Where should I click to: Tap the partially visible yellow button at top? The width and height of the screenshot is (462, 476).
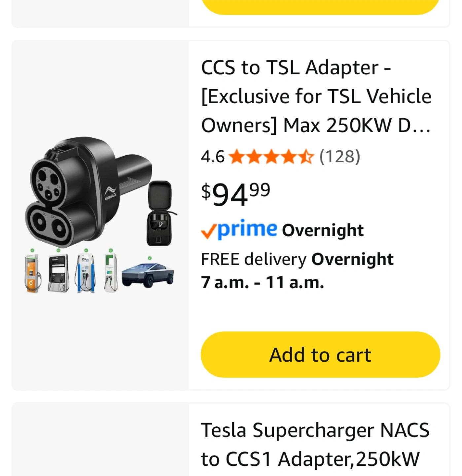click(x=320, y=7)
